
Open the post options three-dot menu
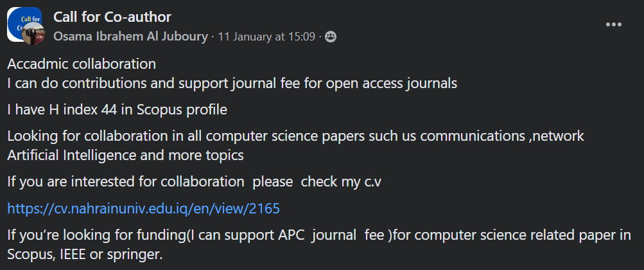pyautogui.click(x=614, y=24)
